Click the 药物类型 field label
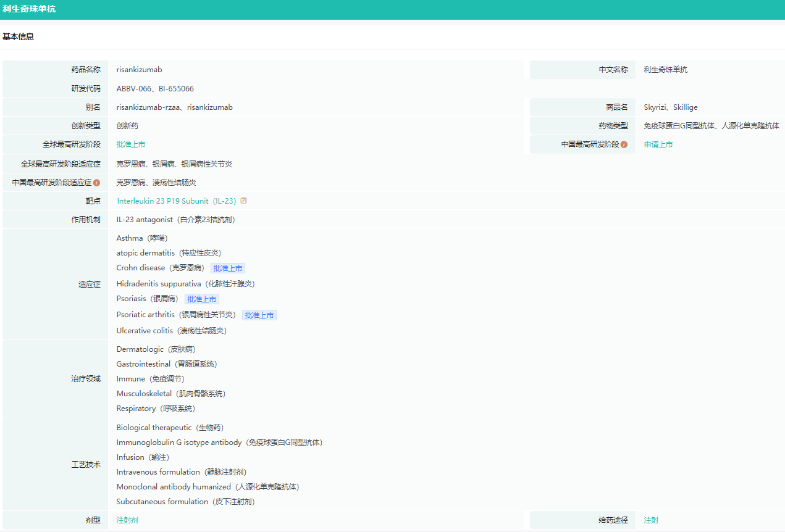This screenshot has height=532, width=785. [613, 126]
